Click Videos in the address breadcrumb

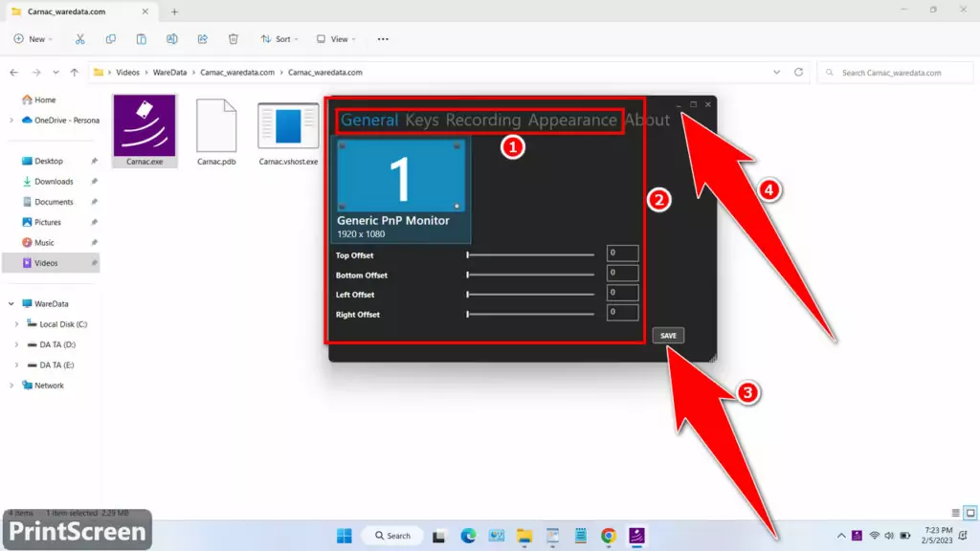[x=127, y=73]
